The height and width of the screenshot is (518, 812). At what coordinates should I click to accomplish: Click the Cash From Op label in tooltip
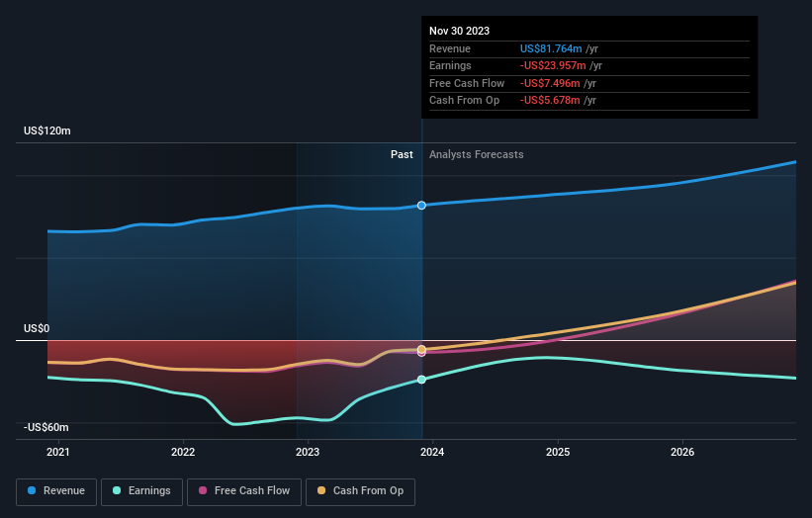465,101
